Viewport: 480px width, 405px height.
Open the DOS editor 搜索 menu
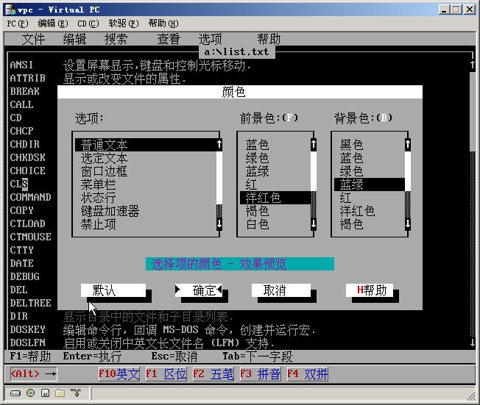(x=116, y=39)
